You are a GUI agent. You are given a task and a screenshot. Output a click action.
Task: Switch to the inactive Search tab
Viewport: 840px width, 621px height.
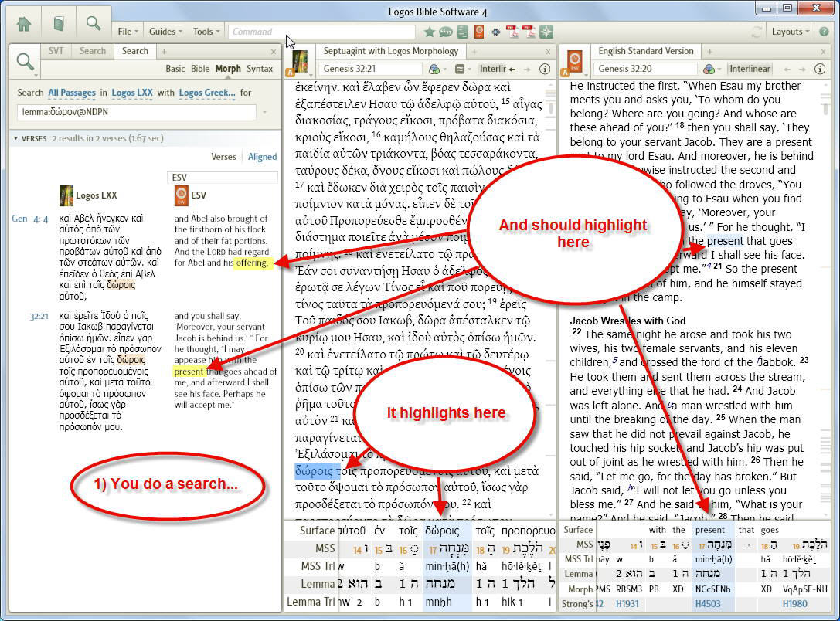click(x=93, y=51)
